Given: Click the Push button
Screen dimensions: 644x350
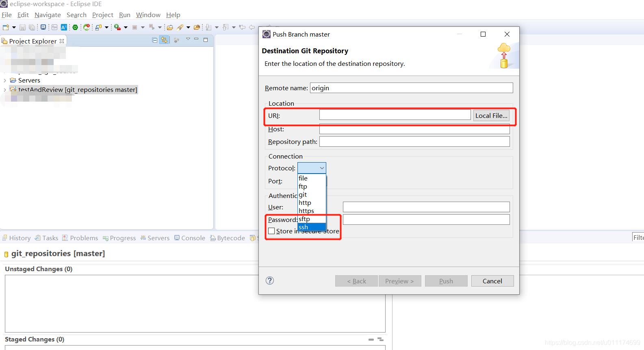Looking at the screenshot, I should tap(446, 281).
